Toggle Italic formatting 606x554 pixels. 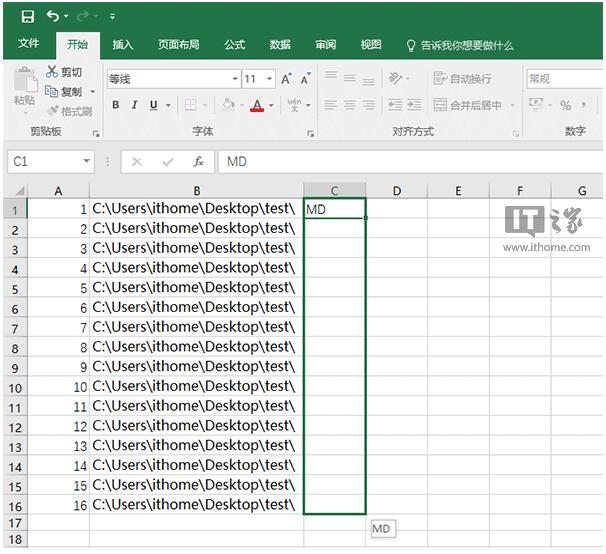point(135,105)
